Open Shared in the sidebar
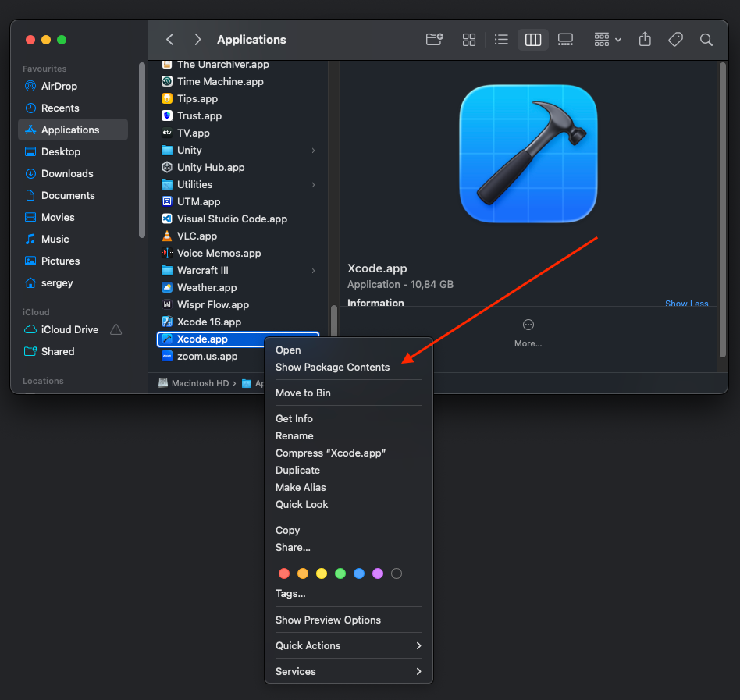 [73, 351]
